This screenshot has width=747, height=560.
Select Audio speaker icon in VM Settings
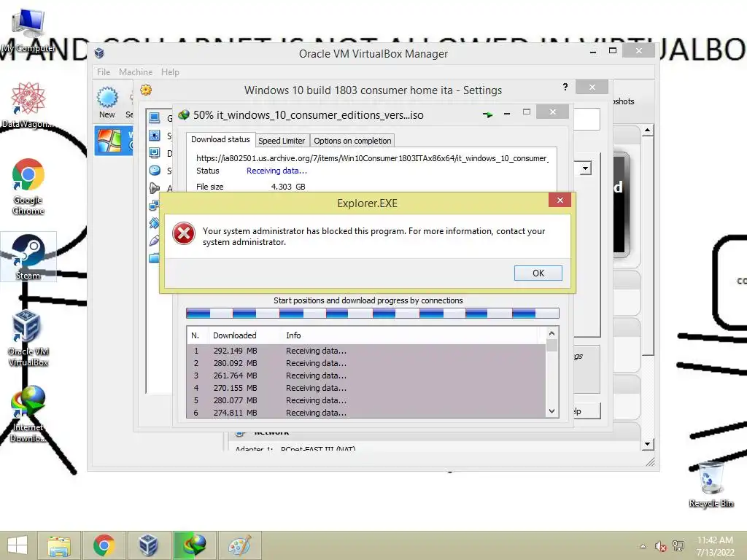155,188
